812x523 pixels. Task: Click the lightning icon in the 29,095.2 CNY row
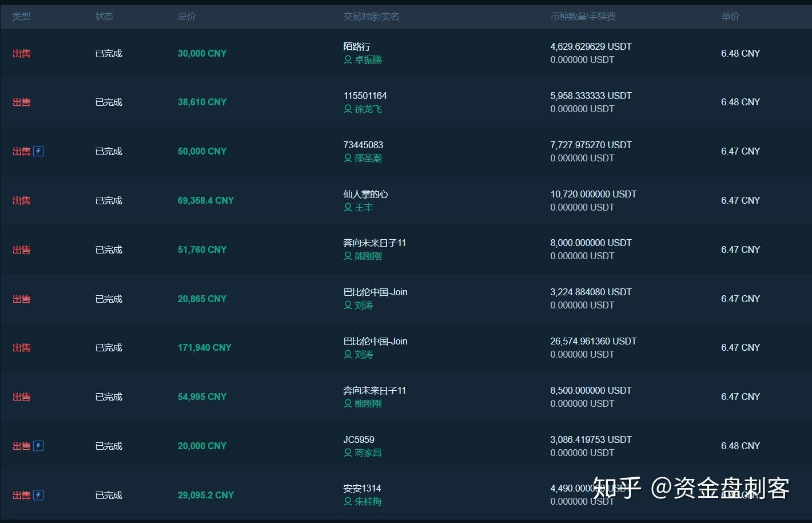pos(38,495)
